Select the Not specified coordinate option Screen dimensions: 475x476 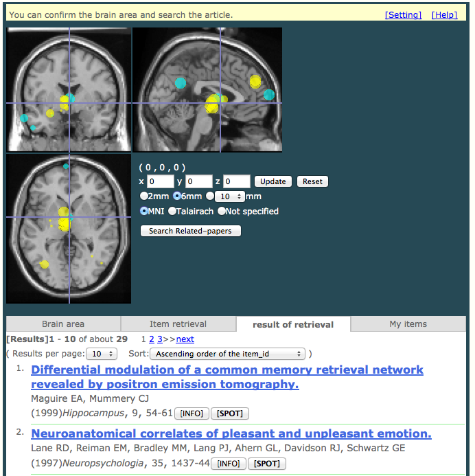(x=222, y=212)
